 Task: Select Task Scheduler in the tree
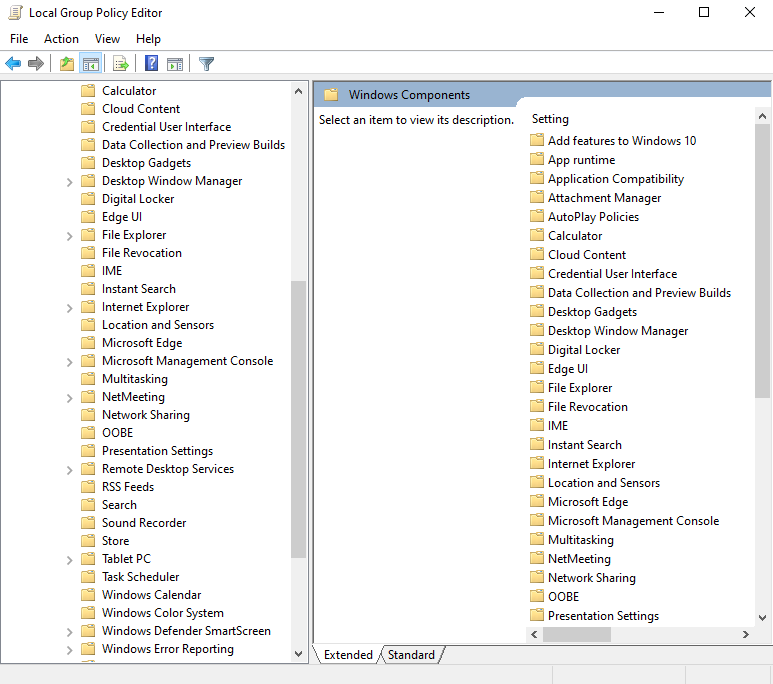[141, 576]
